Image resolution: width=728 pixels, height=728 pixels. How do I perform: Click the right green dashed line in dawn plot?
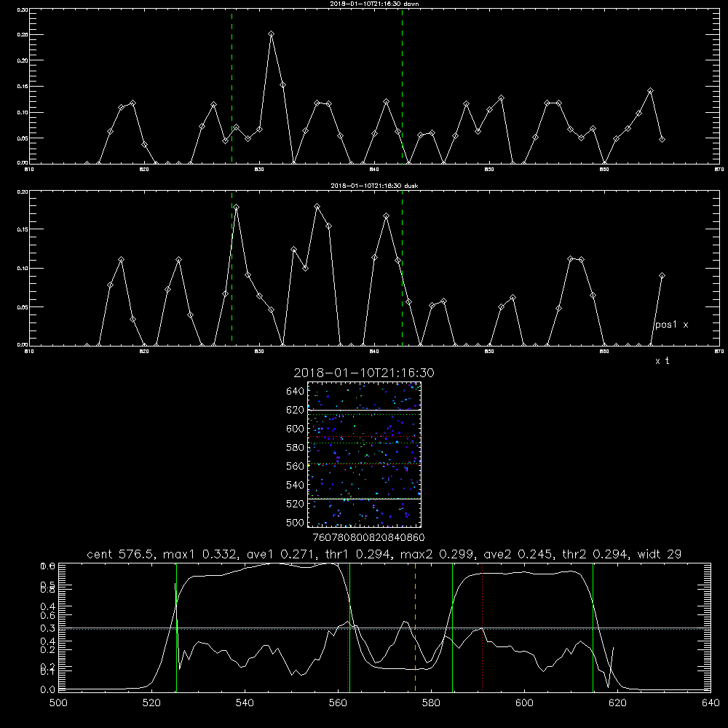coord(402,86)
